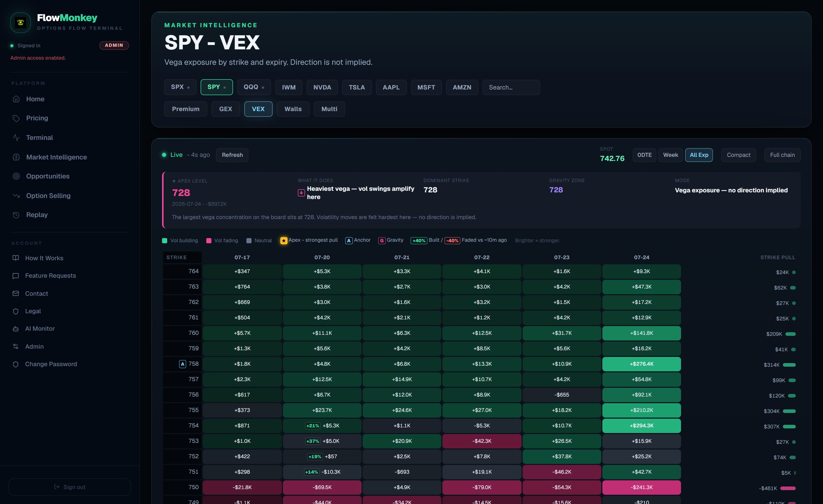Click the apex level value 728

181,193
